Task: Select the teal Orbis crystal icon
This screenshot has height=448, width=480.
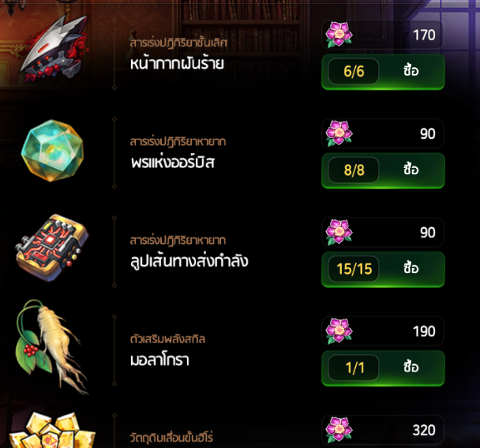Action: pyautogui.click(x=52, y=151)
